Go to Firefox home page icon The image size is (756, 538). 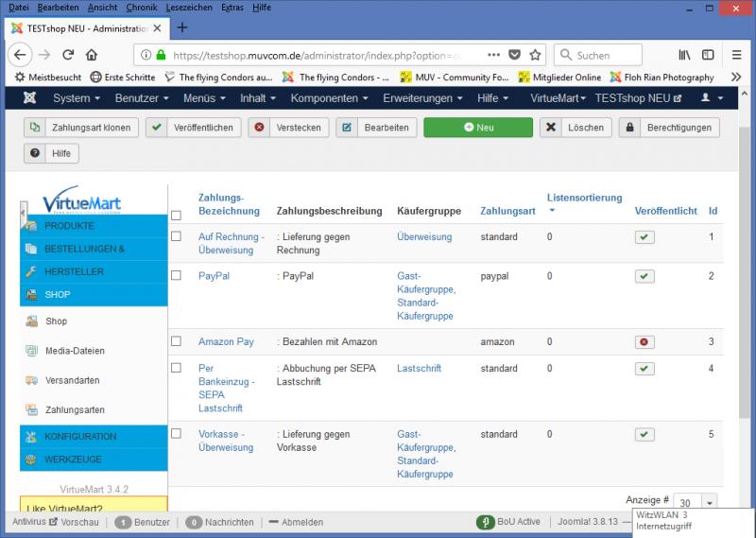92,55
